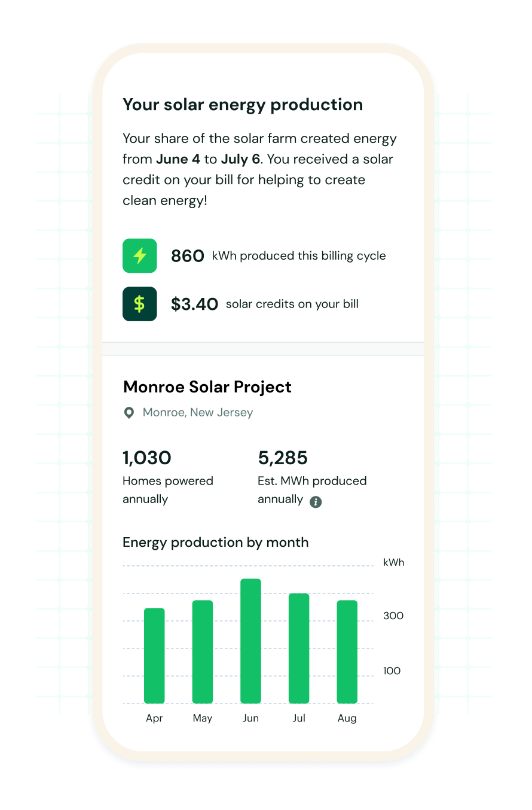Viewport: 532px width, 810px height.
Task: Select the April bar in chart
Action: (154, 656)
